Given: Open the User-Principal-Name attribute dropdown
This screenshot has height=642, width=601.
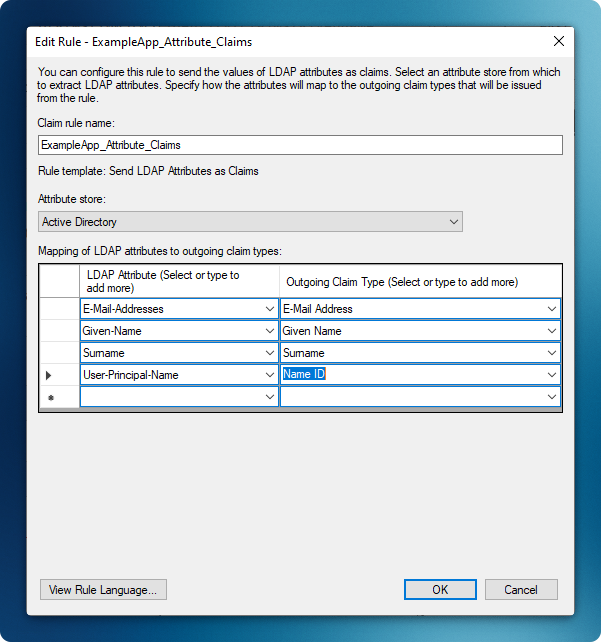Looking at the screenshot, I should pyautogui.click(x=270, y=375).
